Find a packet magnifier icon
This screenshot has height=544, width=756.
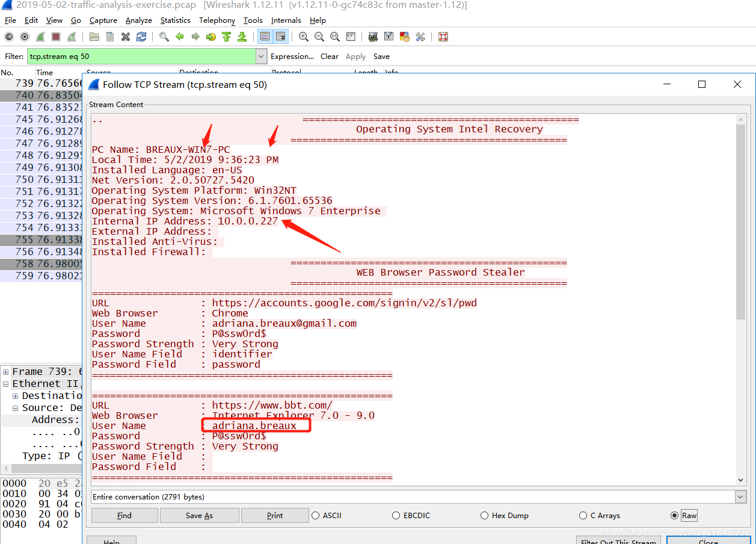pos(164,37)
